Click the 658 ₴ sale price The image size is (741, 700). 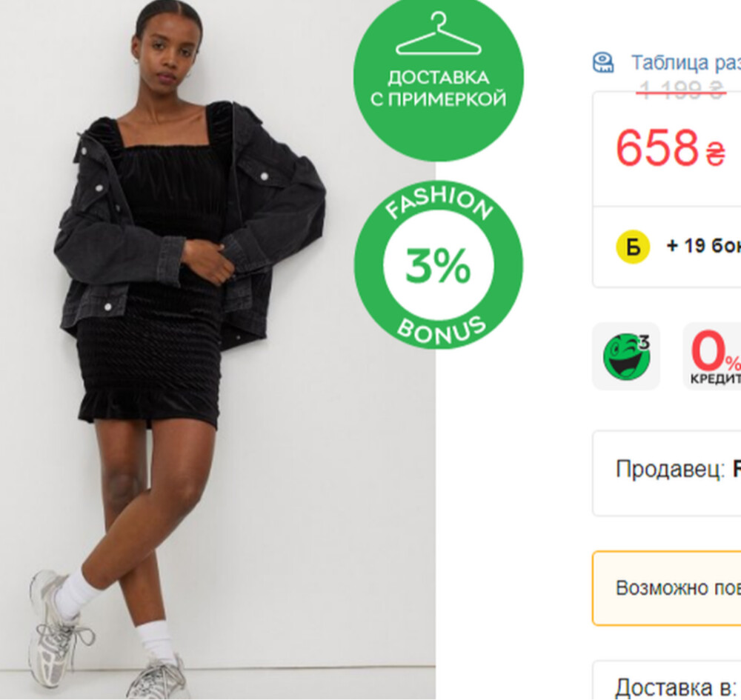point(670,148)
